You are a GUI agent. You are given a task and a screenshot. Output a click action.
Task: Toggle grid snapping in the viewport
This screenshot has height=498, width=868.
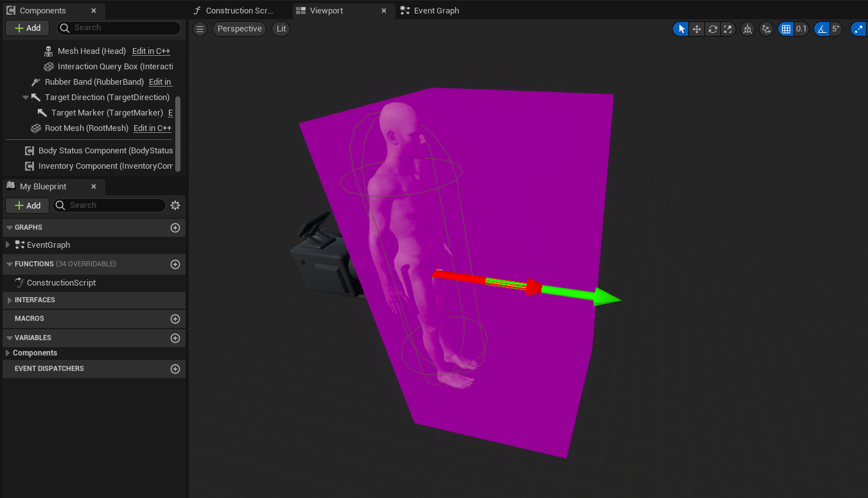786,29
